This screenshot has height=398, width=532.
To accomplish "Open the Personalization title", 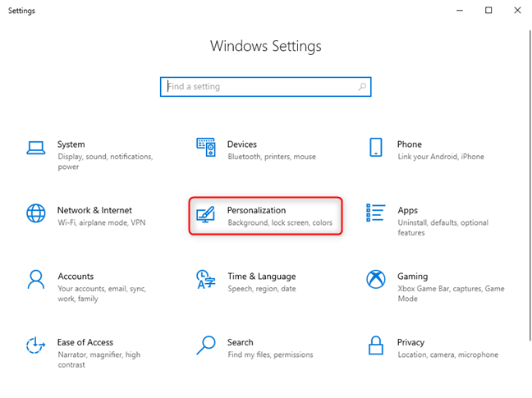I will point(256,211).
